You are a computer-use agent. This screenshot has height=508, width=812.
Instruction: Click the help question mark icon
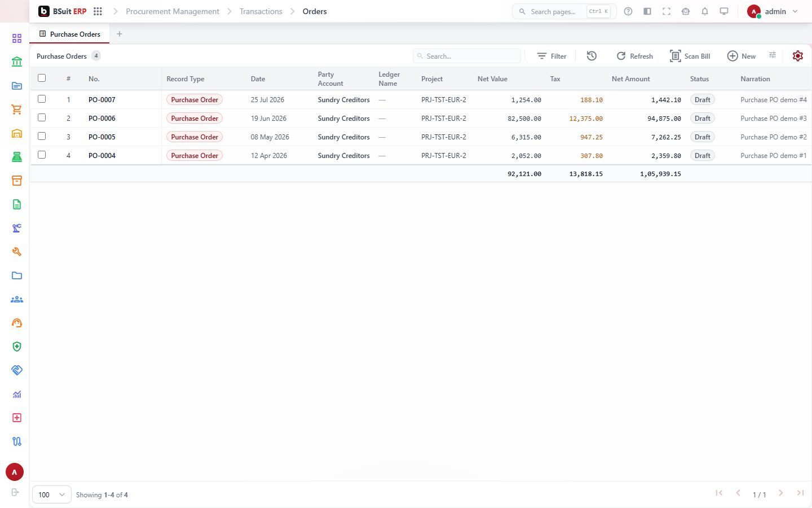pyautogui.click(x=628, y=11)
